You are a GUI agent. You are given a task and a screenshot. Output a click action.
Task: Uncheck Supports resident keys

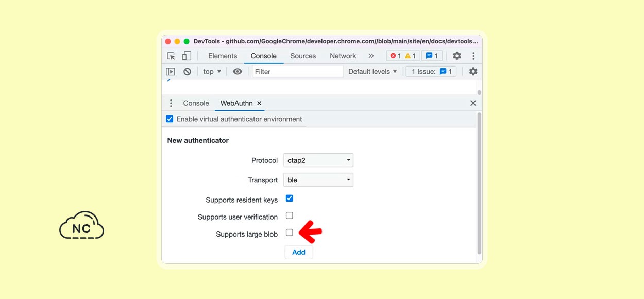pyautogui.click(x=290, y=198)
